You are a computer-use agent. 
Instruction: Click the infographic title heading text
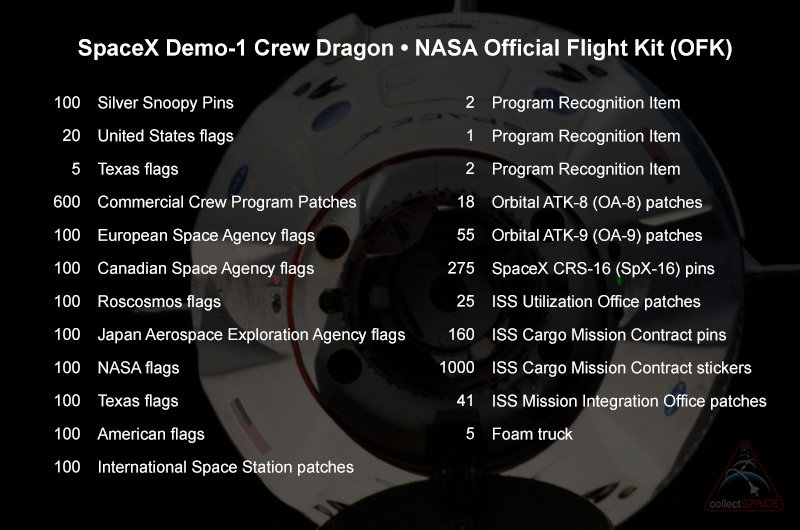point(400,49)
